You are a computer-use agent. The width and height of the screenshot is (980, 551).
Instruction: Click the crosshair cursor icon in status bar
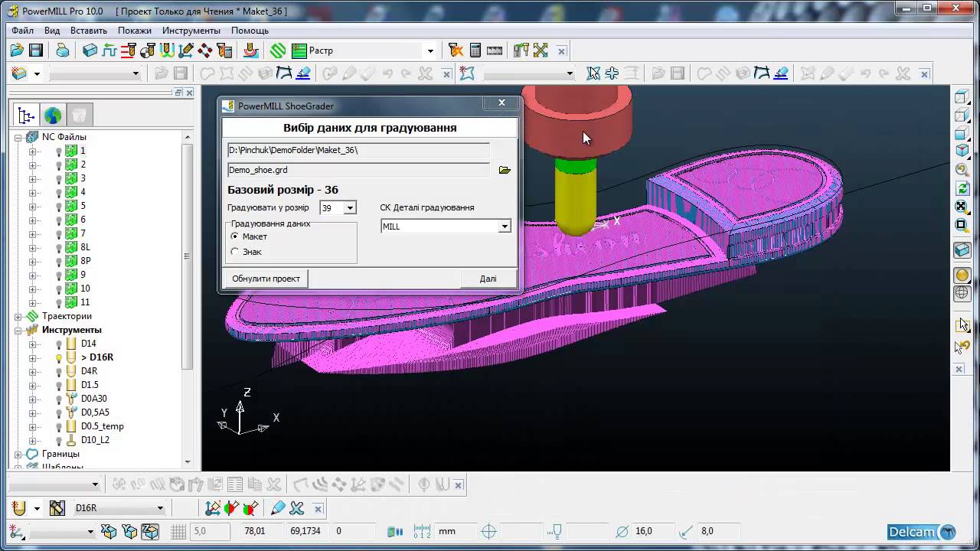tap(488, 531)
